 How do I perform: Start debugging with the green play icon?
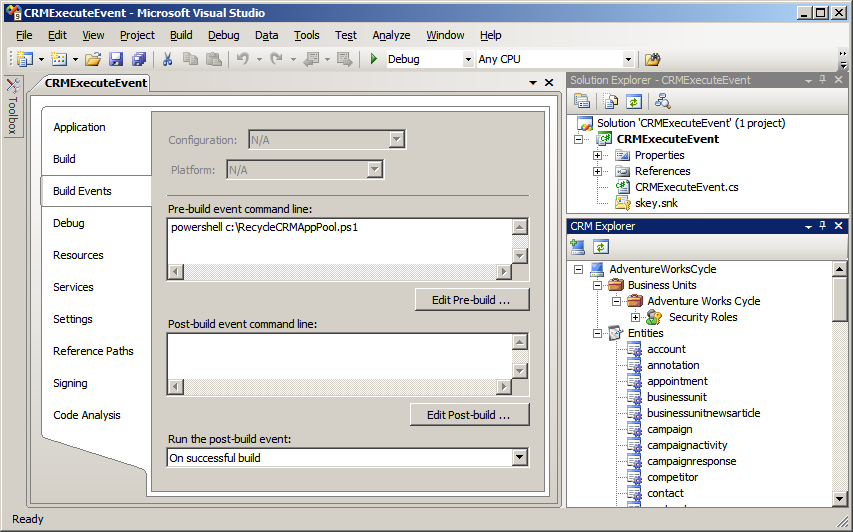[374, 59]
